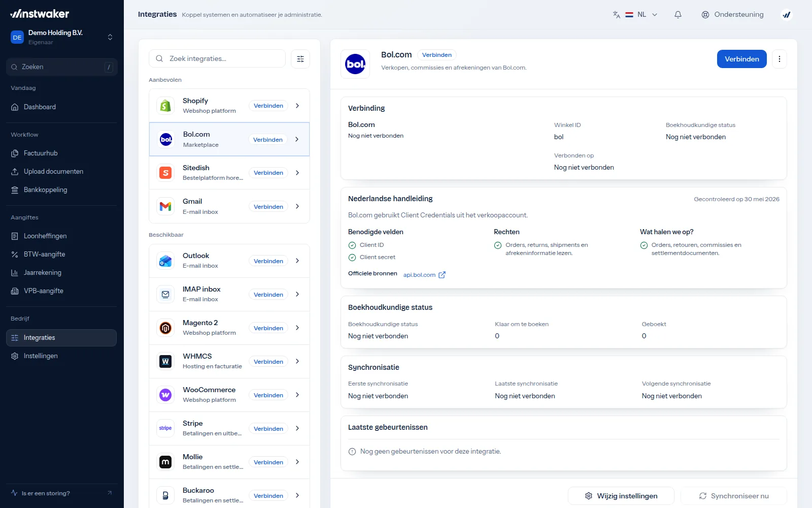Open the integration filter settings icon
This screenshot has height=508, width=812.
click(x=300, y=59)
